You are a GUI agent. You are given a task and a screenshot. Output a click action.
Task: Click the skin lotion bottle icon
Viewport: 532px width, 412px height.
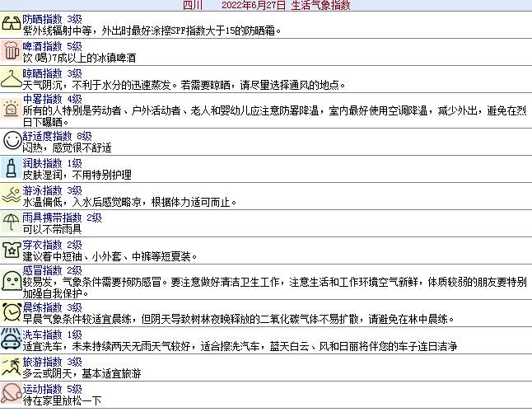tap(11, 169)
